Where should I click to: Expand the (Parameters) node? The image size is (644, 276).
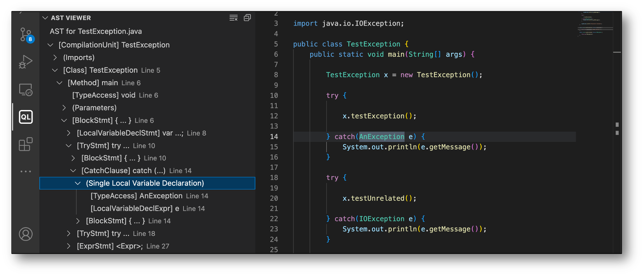point(64,107)
